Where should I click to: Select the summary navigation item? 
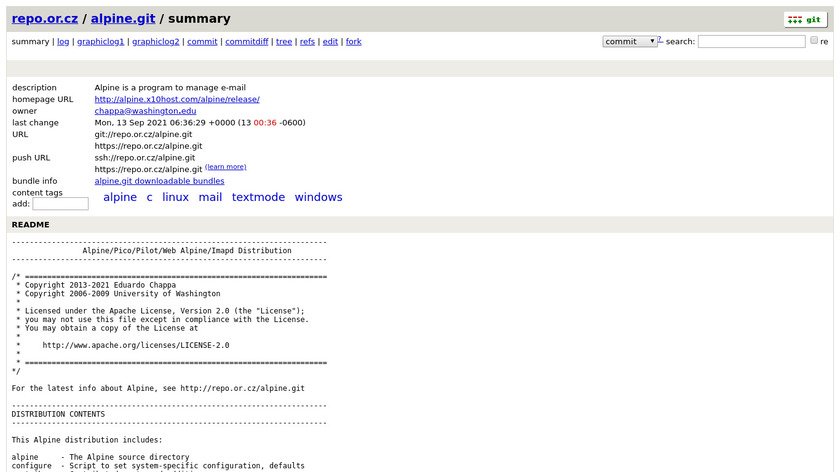(31, 41)
